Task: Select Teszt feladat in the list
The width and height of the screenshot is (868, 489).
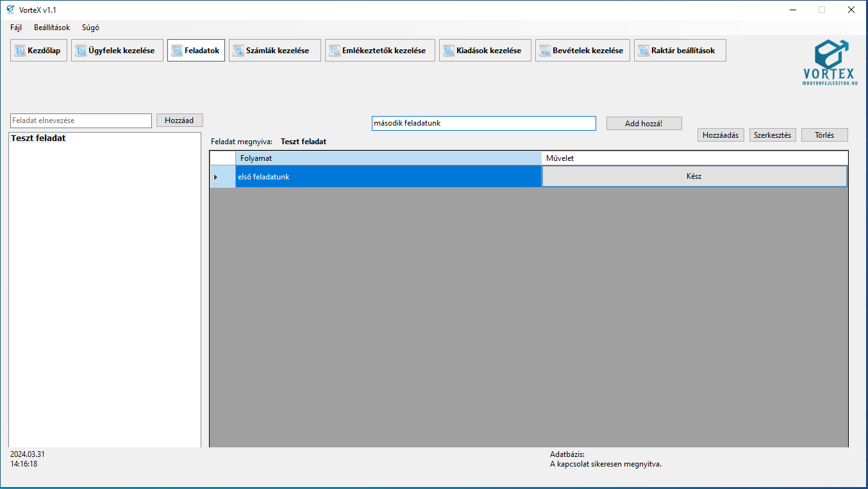Action: tap(38, 138)
